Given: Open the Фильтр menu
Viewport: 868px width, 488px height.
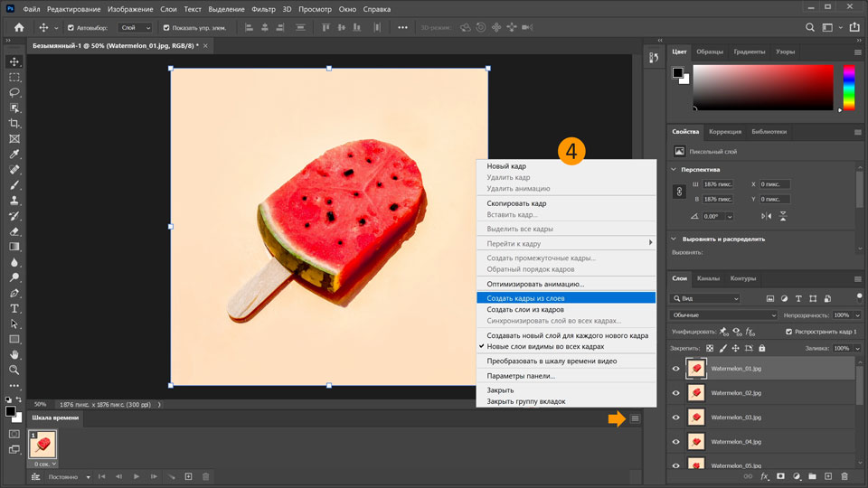Looking at the screenshot, I should click(x=264, y=8).
